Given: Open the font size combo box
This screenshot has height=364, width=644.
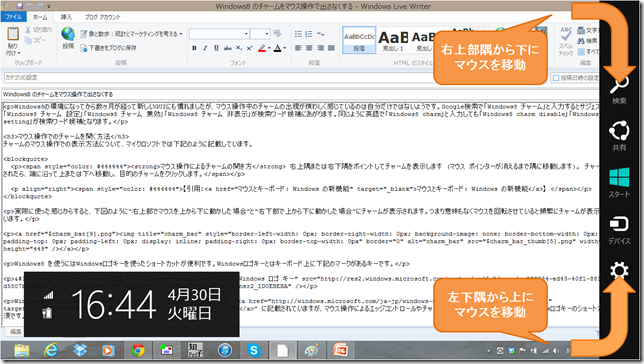Looking at the screenshot, I should [x=260, y=34].
